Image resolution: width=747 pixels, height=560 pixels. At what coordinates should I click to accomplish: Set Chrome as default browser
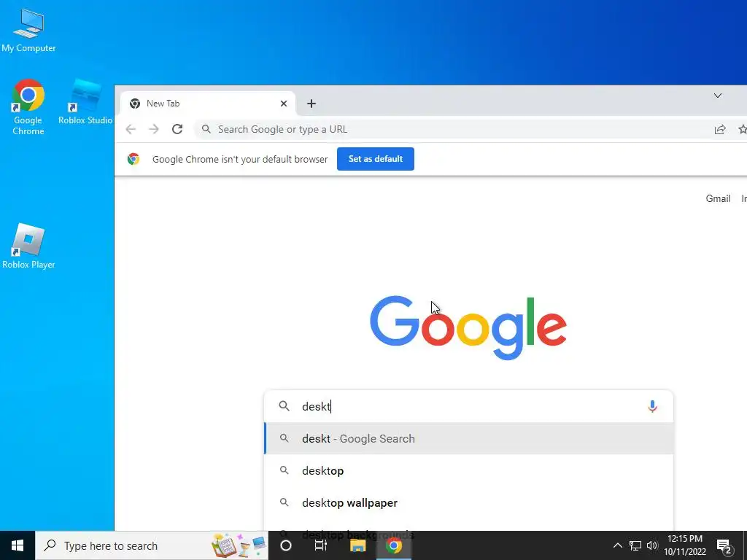(x=376, y=159)
